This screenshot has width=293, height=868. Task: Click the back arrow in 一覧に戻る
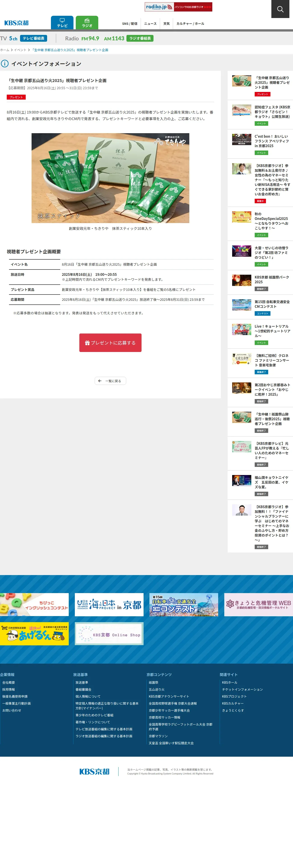click(100, 381)
